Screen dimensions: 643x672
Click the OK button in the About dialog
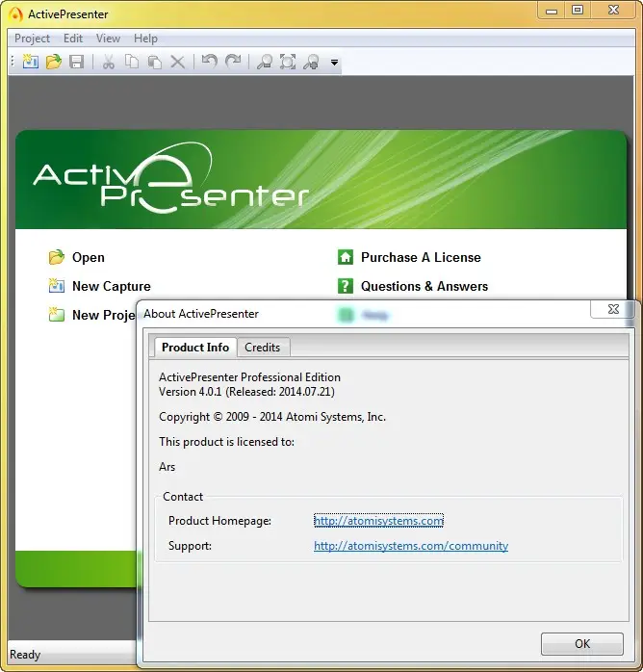coord(582,644)
